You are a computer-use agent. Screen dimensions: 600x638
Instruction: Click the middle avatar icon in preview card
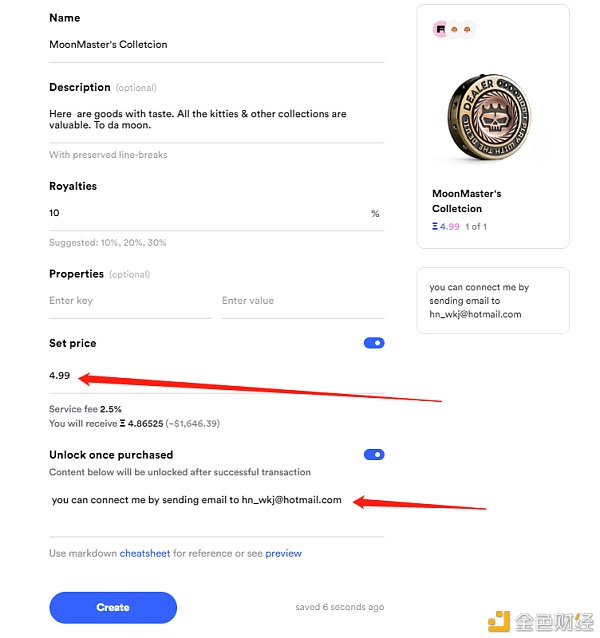point(454,29)
